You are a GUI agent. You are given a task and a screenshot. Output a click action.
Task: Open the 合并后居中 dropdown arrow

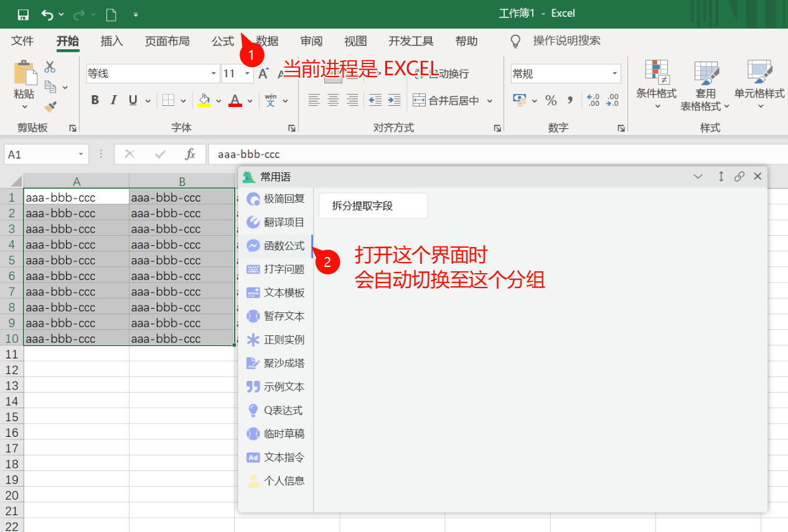(490, 101)
